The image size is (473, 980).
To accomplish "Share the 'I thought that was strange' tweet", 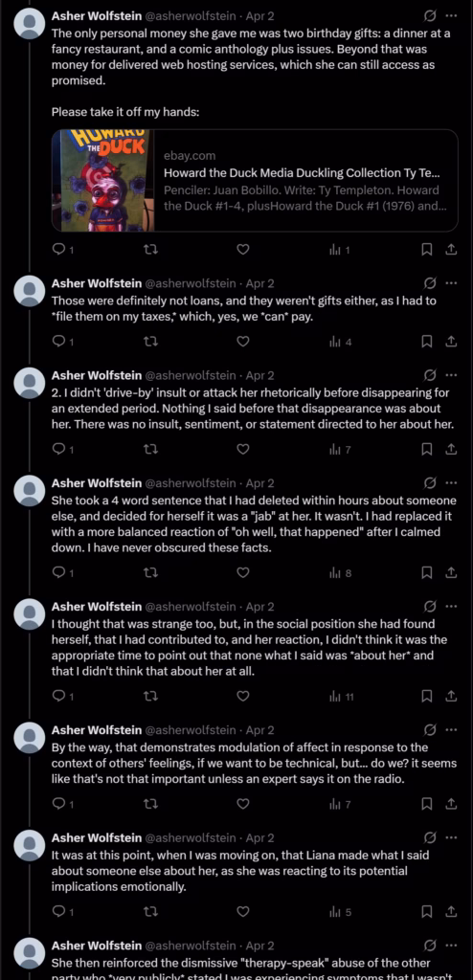I will point(450,696).
